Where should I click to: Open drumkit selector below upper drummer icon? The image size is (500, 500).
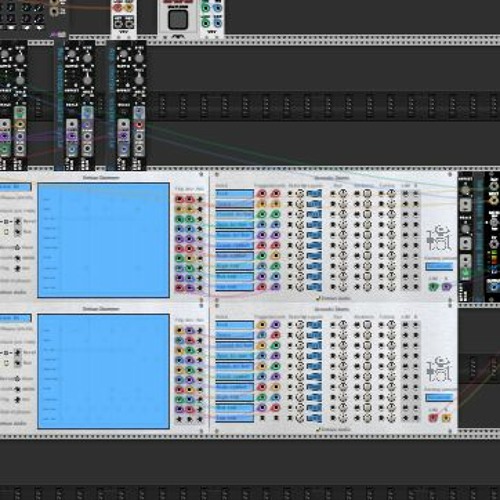click(x=439, y=266)
